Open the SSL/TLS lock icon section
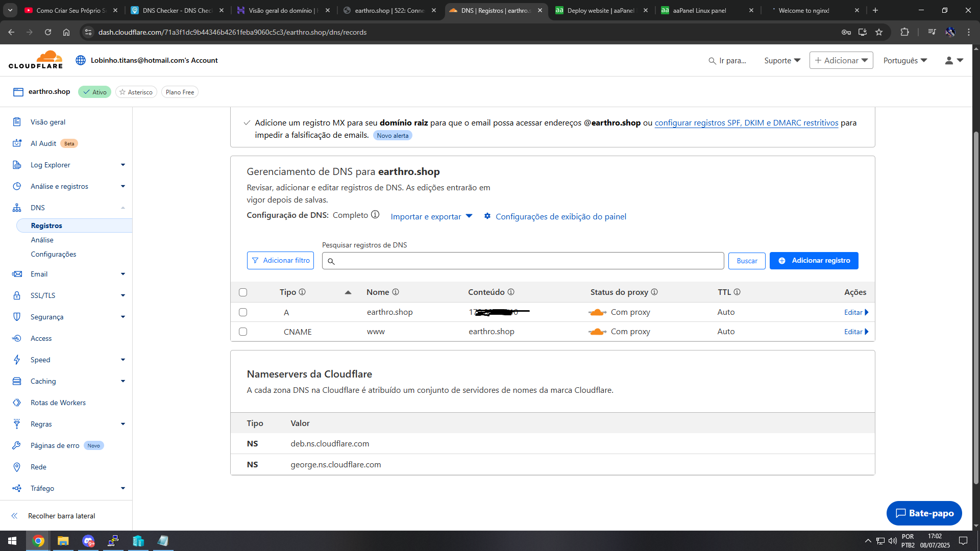 click(17, 295)
